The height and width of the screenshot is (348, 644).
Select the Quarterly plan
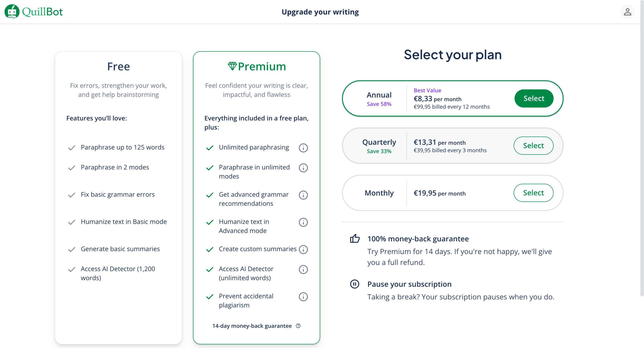tap(533, 145)
